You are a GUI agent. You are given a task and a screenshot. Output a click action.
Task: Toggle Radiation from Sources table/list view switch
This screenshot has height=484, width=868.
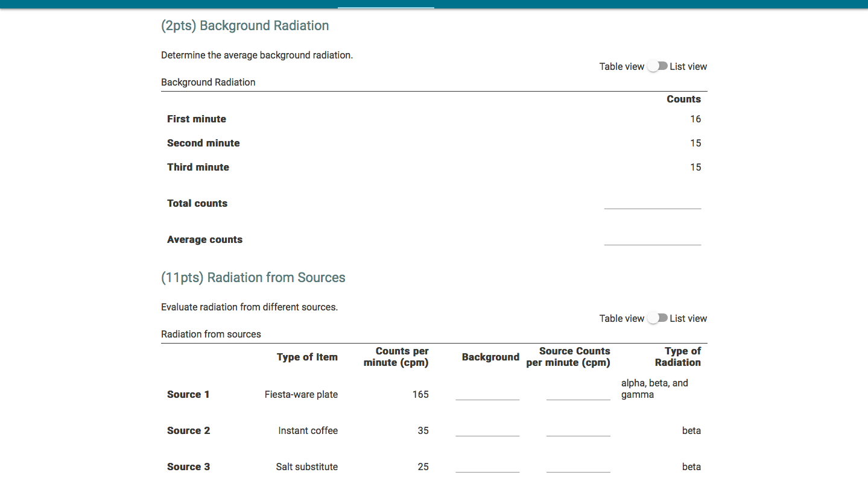657,318
